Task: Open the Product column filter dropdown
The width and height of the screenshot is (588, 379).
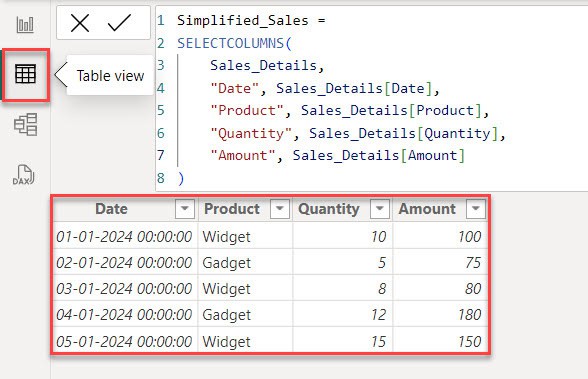Action: pyautogui.click(x=280, y=209)
